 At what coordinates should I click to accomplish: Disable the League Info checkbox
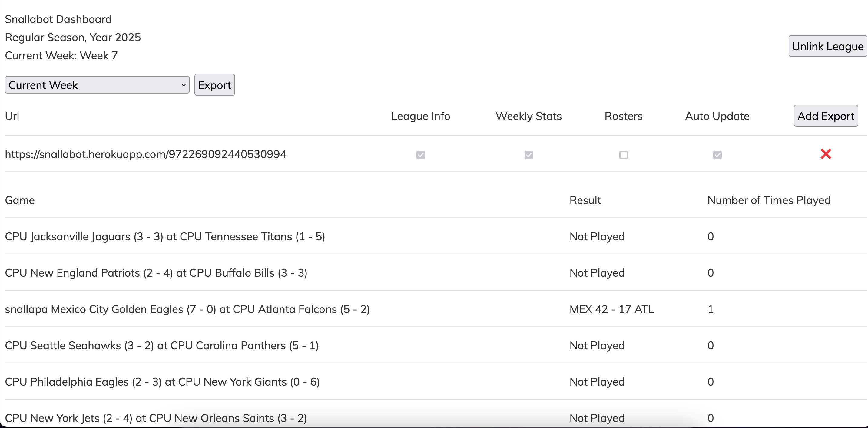[420, 155]
